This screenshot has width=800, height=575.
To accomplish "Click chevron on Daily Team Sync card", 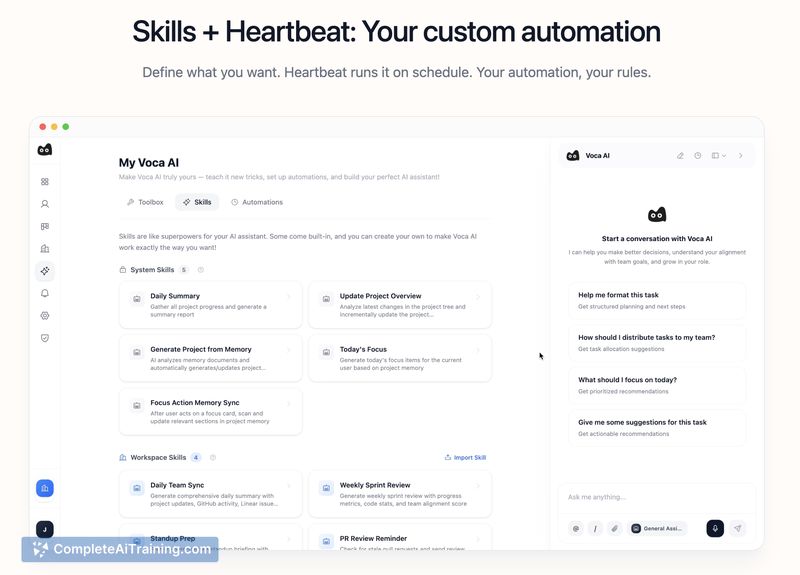I will click(x=289, y=486).
